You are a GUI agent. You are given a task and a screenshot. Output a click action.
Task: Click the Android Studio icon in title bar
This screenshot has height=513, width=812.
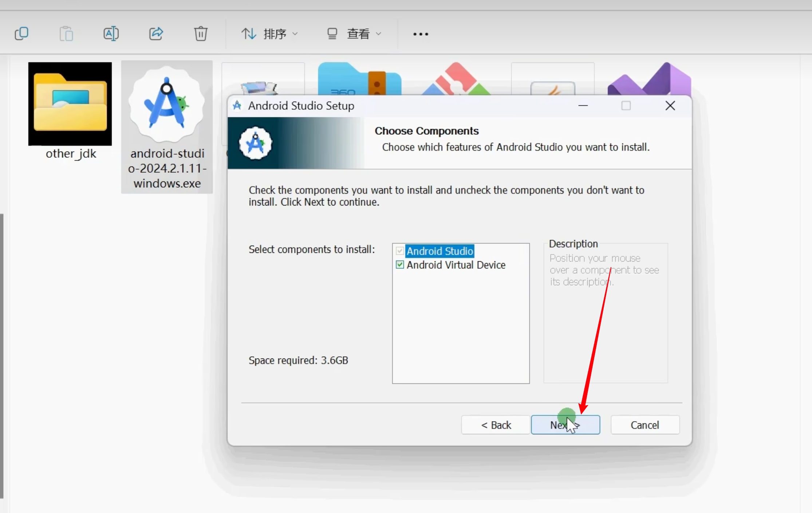tap(237, 106)
